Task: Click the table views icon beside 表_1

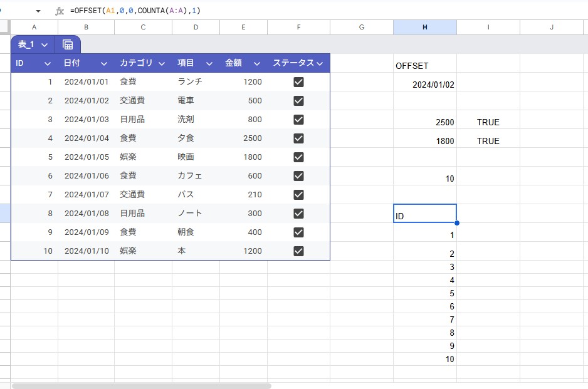Action: pyautogui.click(x=68, y=44)
